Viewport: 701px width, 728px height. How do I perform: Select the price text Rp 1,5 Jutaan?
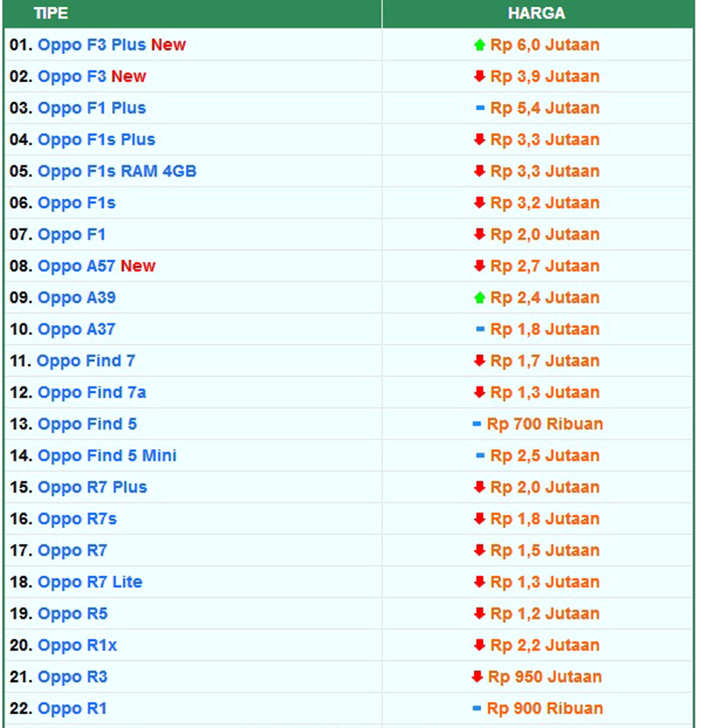(x=545, y=551)
